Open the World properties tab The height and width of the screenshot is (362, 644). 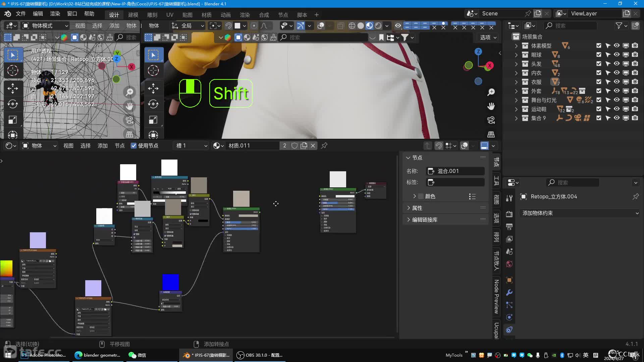[509, 264]
